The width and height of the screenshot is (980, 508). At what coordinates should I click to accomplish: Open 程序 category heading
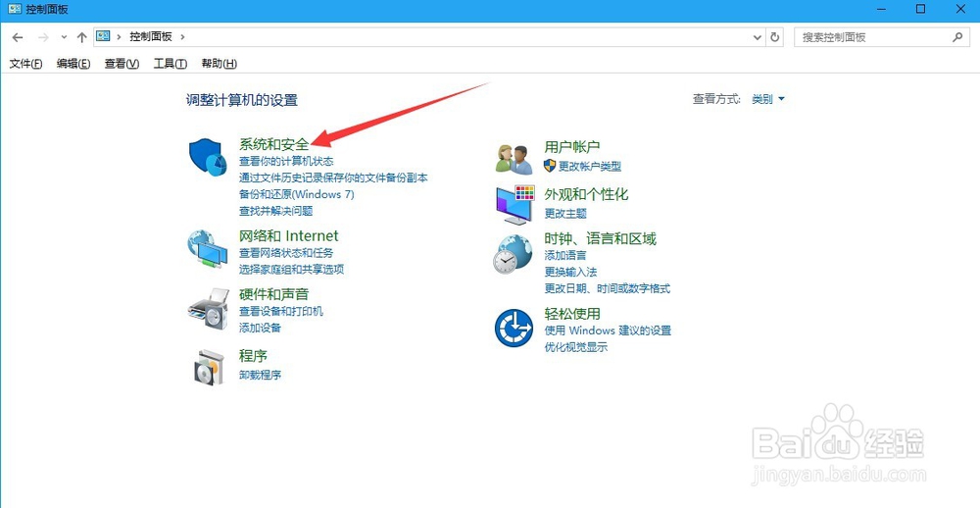tap(253, 355)
